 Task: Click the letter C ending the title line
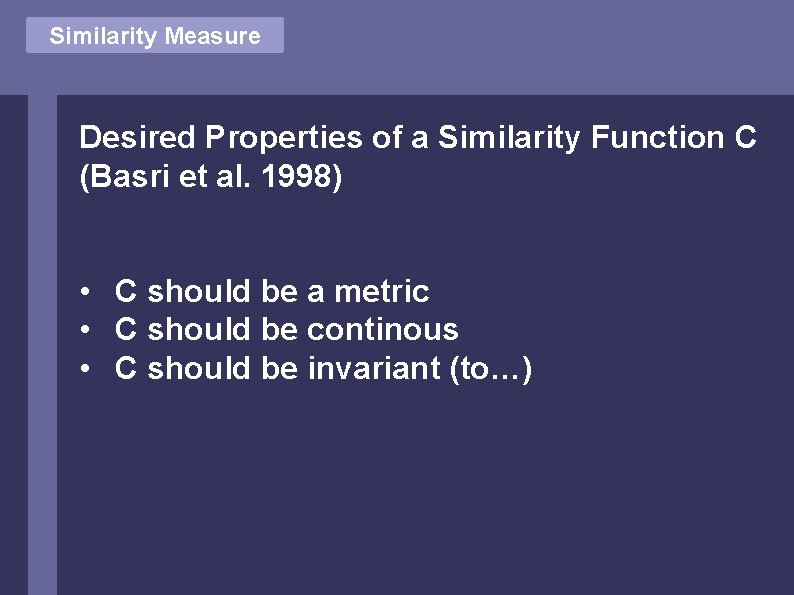pos(745,138)
